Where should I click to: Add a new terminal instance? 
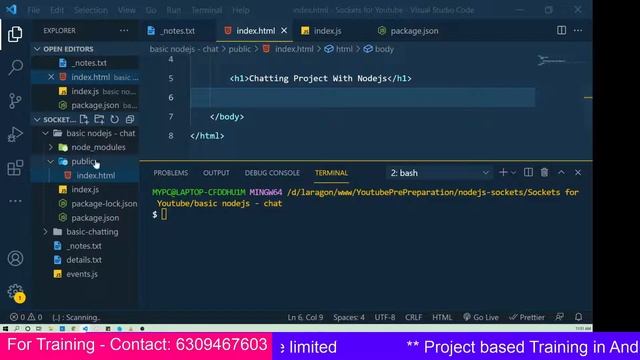503,173
